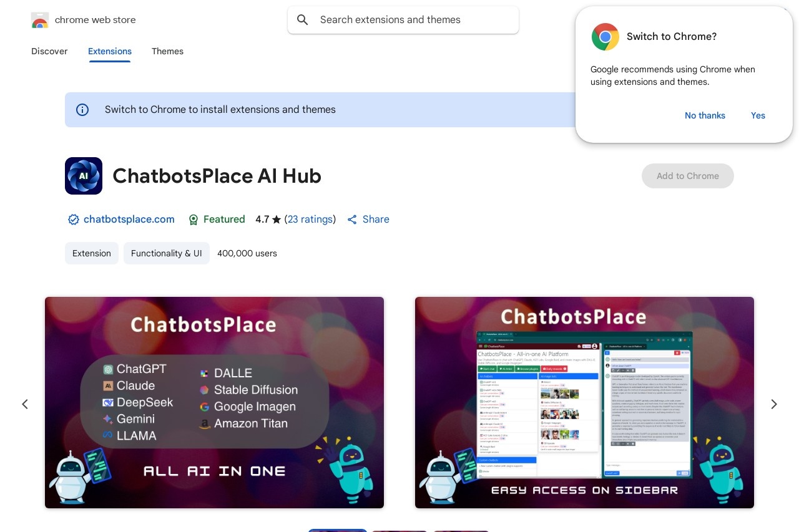This screenshot has width=799, height=532.
Task: Click the '400,000 users' text
Action: pos(247,253)
